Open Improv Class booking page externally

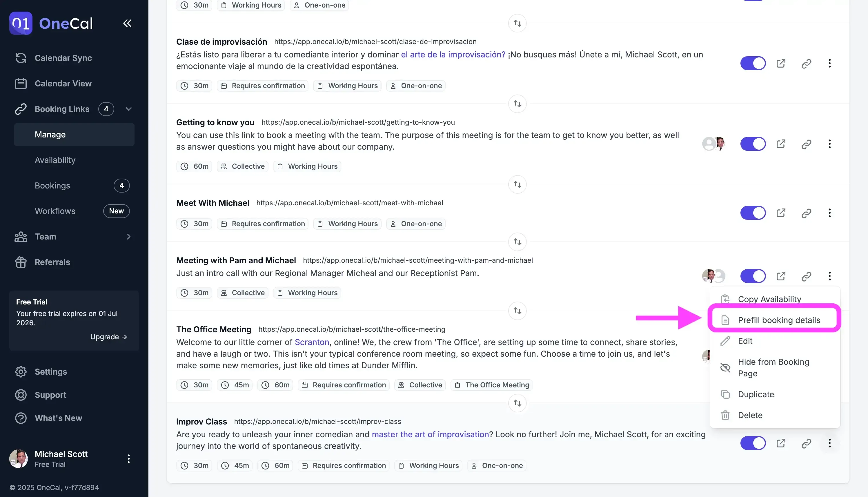(781, 443)
